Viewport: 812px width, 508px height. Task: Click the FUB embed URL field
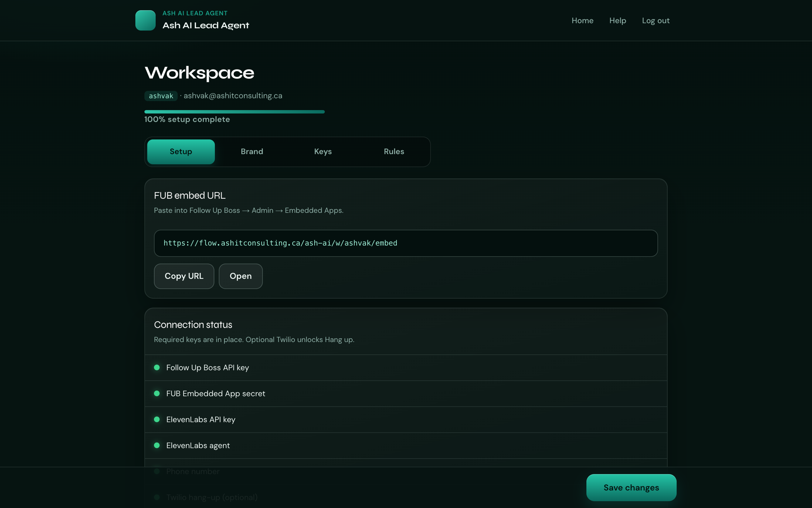(406, 243)
